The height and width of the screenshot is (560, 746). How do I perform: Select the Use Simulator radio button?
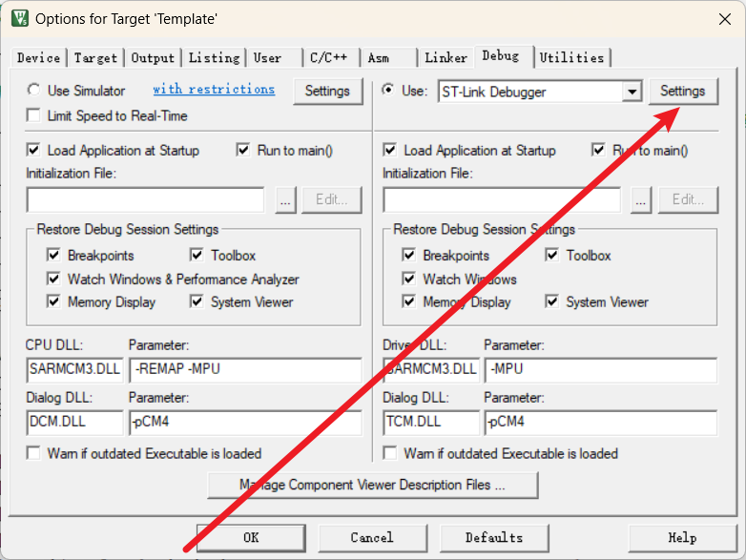tap(33, 90)
